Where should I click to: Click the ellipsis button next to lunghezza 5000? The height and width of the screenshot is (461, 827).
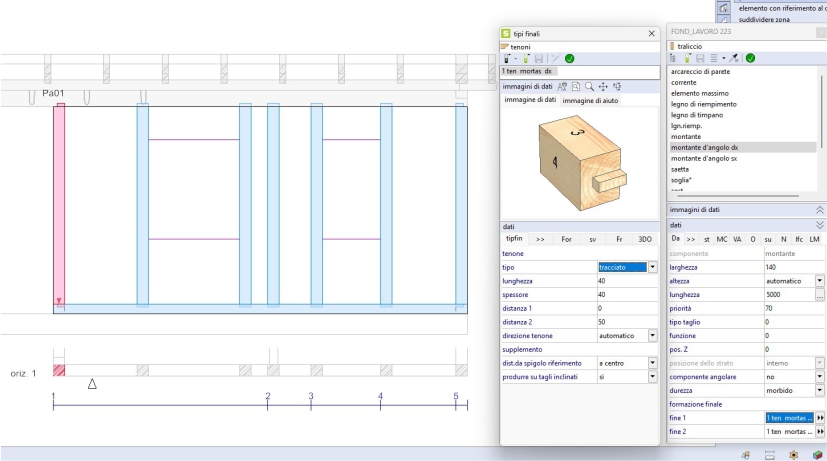click(820, 296)
